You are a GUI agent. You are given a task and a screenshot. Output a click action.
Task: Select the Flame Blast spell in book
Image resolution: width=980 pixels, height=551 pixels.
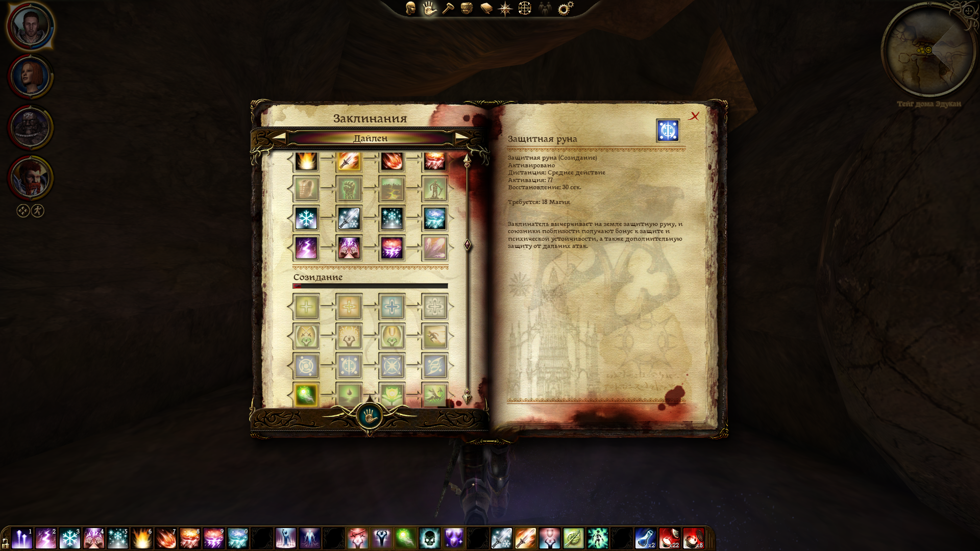tap(306, 161)
